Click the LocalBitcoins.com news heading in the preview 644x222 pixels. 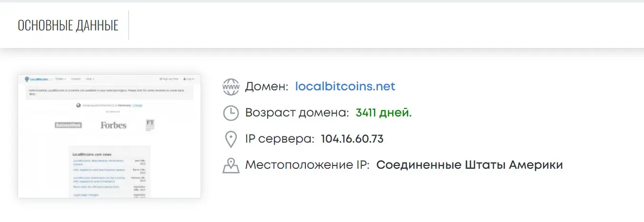click(92, 154)
